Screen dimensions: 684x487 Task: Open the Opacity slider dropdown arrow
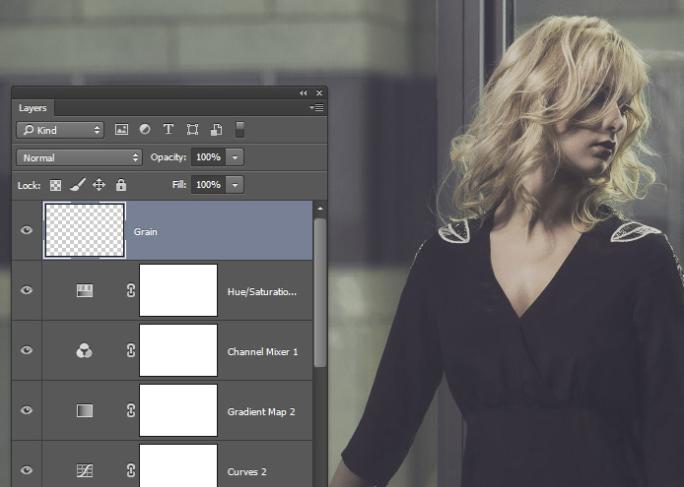coord(235,158)
